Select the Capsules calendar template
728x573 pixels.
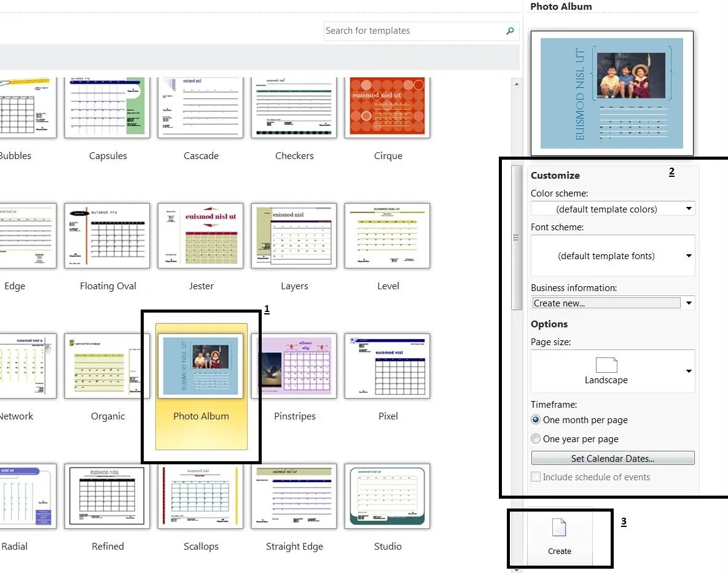click(108, 107)
